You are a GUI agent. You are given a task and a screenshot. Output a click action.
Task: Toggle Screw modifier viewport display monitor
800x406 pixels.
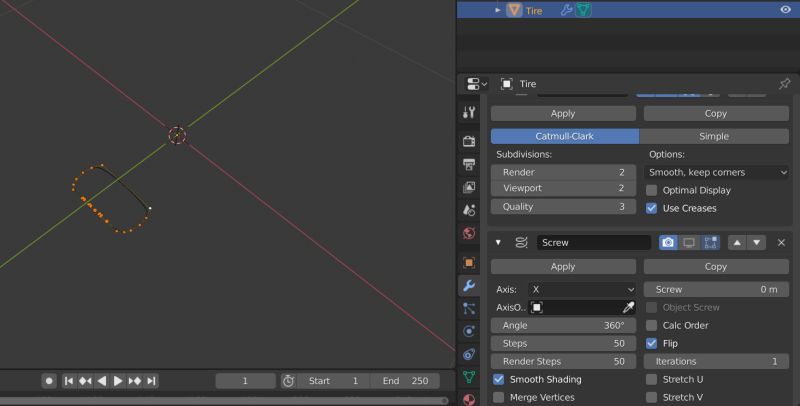[x=689, y=243]
